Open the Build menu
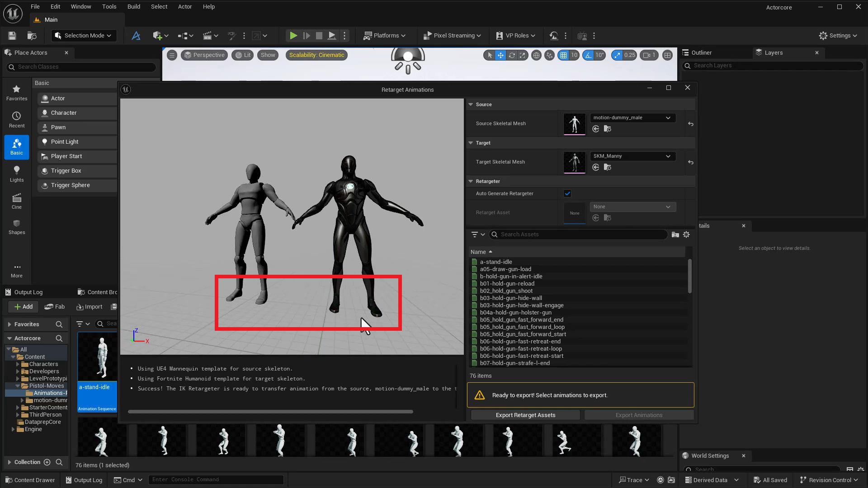This screenshot has width=868, height=488. (134, 7)
